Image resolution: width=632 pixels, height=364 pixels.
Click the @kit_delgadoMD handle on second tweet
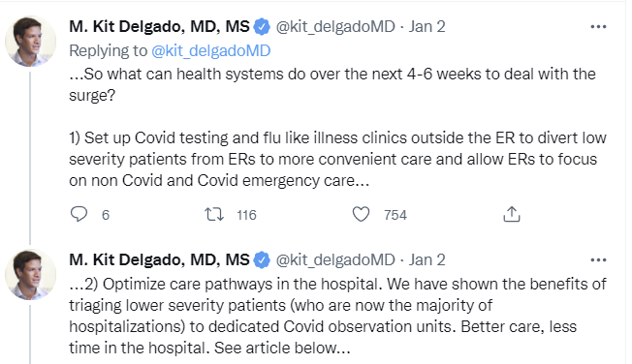pyautogui.click(x=335, y=259)
